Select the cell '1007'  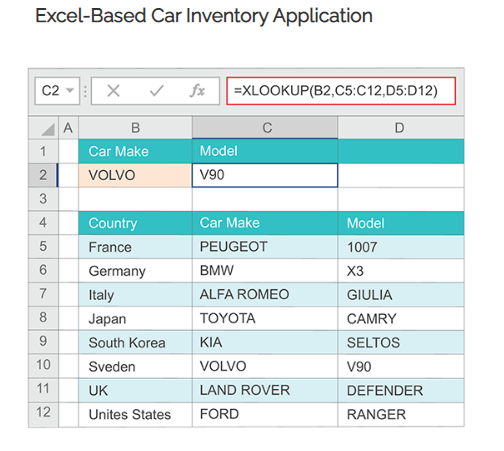click(x=401, y=247)
